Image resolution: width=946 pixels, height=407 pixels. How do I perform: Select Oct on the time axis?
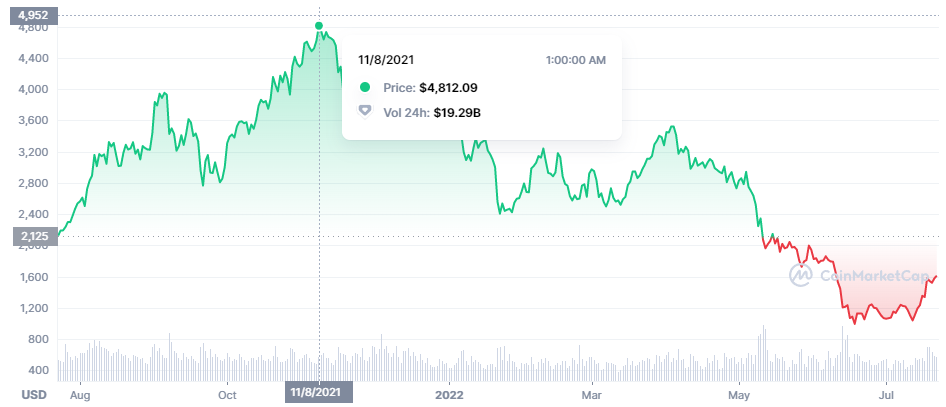pyautogui.click(x=227, y=395)
